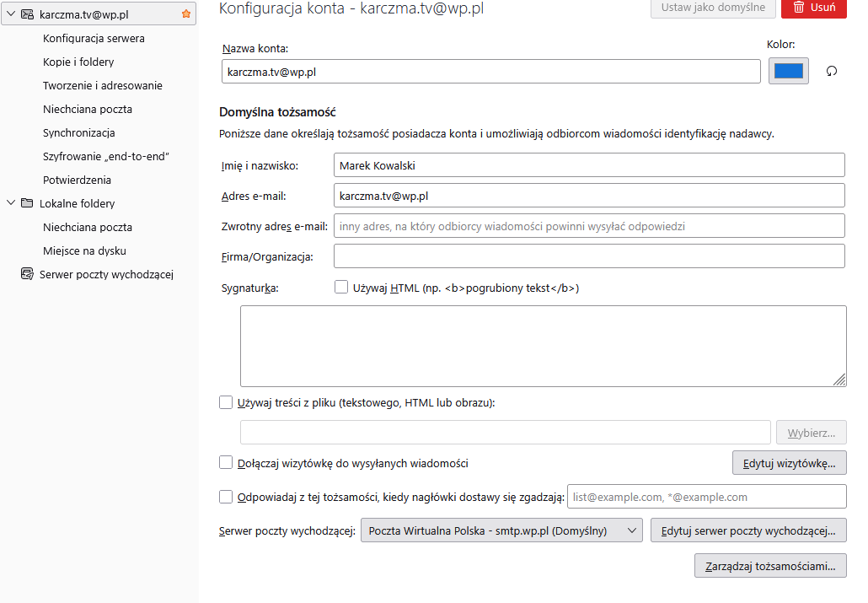Click inside the Sygnaturka text area
The width and height of the screenshot is (868, 603).
543,346
